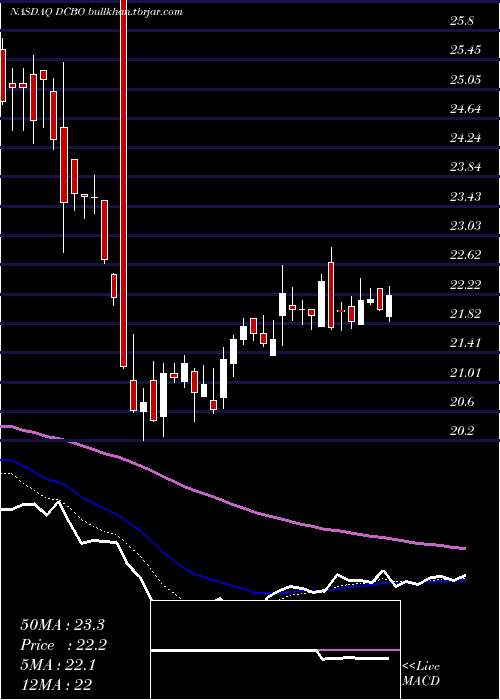Click the 25.05 price axis label
This screenshot has width=500, height=700.
466,80
